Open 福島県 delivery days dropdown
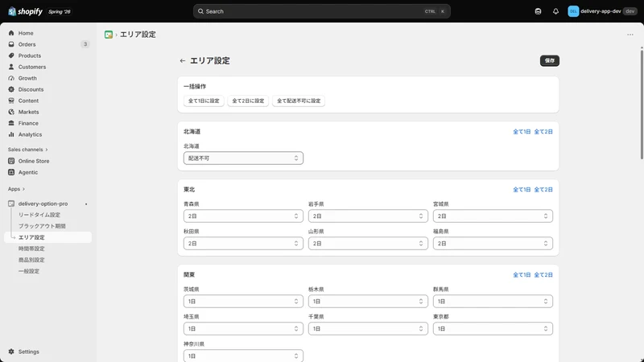644x362 pixels. point(493,244)
